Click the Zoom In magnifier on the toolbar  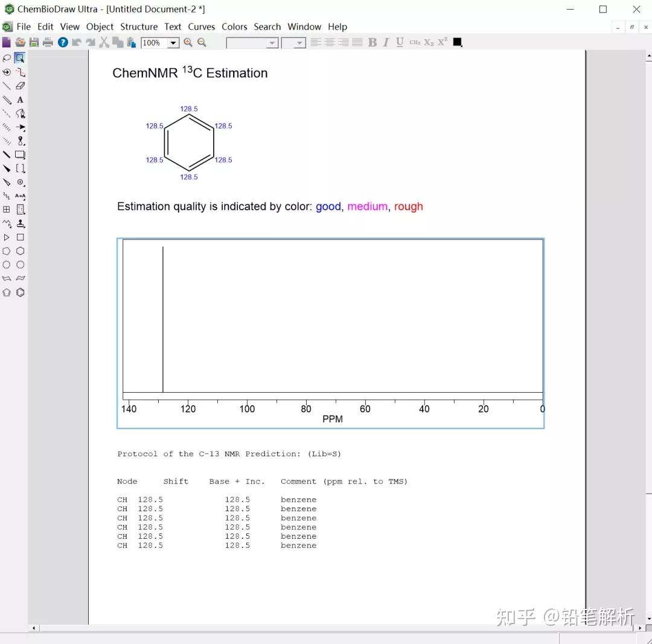[x=188, y=42]
